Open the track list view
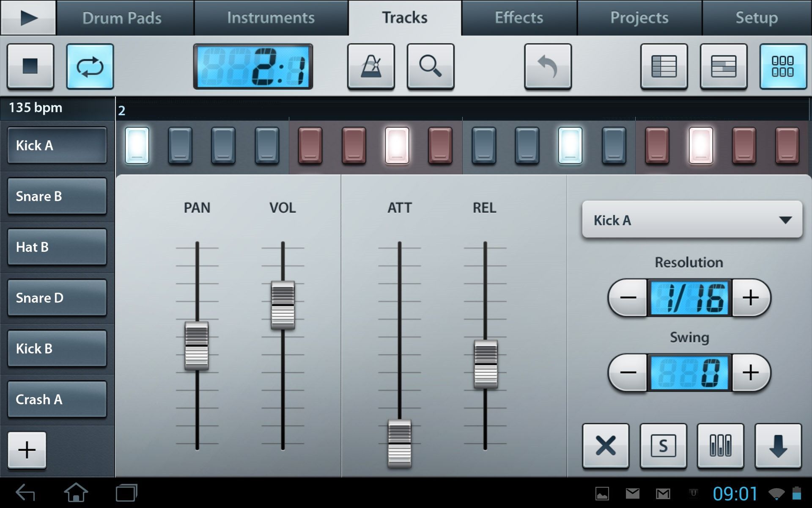Image resolution: width=812 pixels, height=508 pixels. click(x=664, y=66)
